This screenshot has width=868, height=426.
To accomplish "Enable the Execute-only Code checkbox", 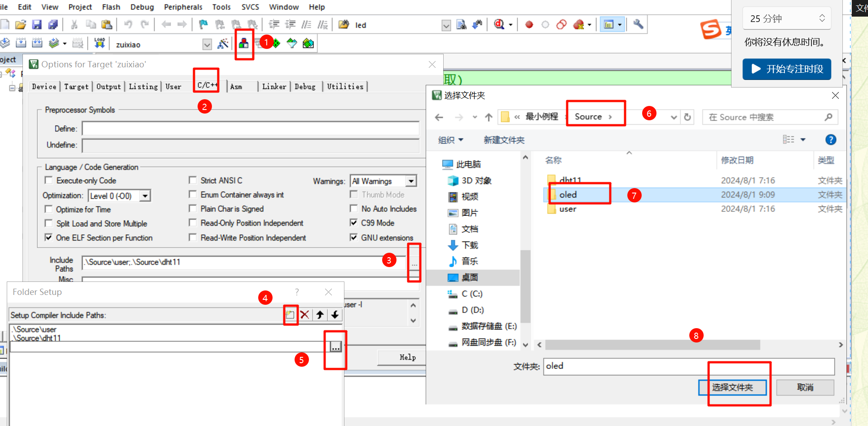I will 48,180.
